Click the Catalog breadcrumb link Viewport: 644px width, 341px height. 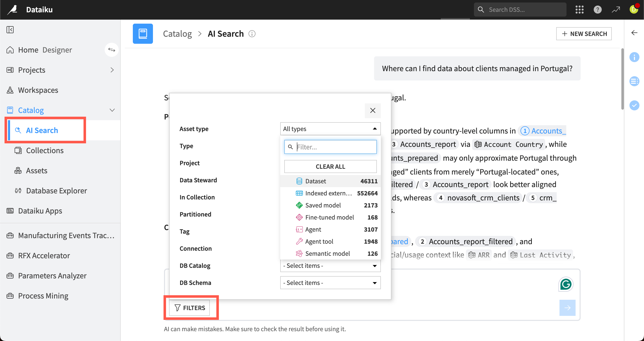pyautogui.click(x=177, y=34)
